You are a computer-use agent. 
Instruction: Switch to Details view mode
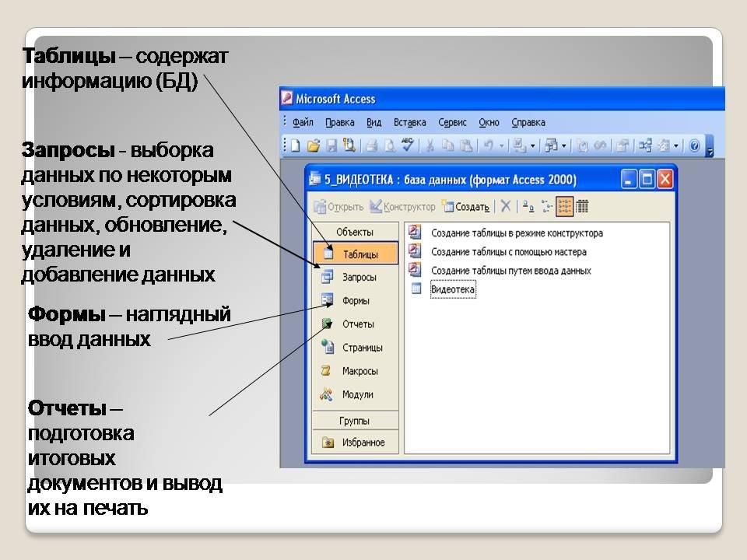tap(582, 206)
